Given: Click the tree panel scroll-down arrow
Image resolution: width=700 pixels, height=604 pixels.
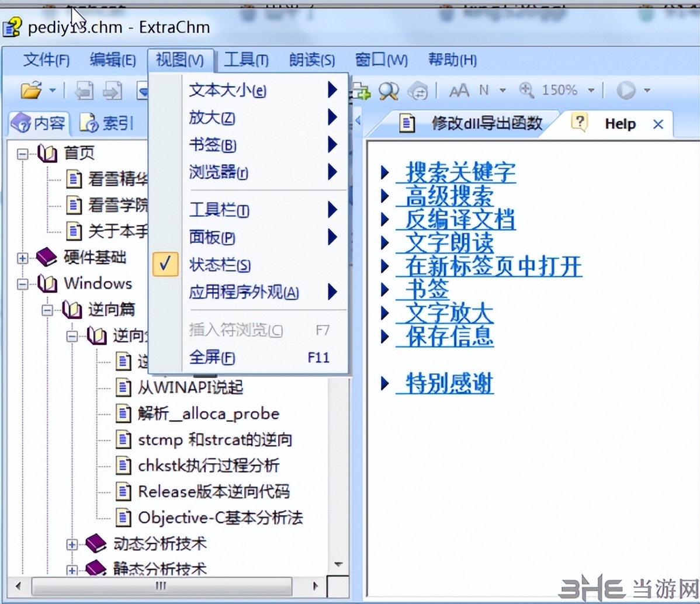Looking at the screenshot, I should 339,564.
